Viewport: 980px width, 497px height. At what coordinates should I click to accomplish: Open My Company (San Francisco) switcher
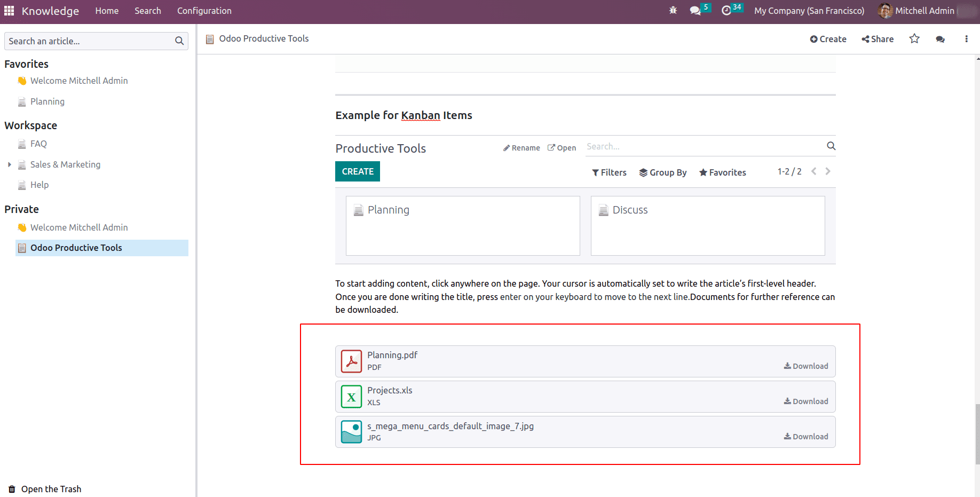pos(809,11)
